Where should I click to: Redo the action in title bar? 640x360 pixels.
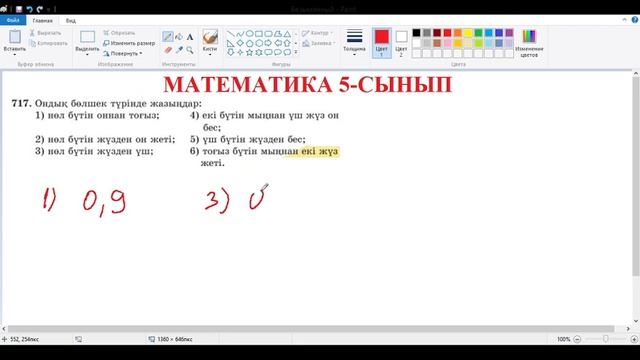(x=40, y=9)
